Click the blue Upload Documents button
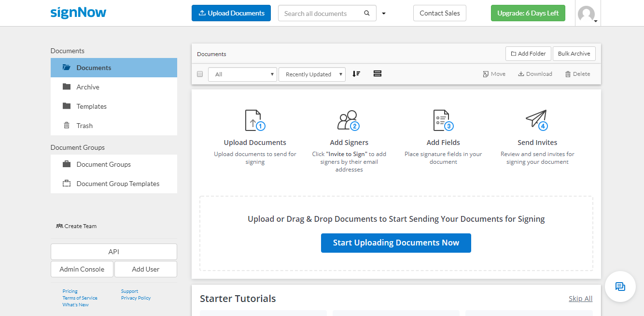Image resolution: width=644 pixels, height=316 pixels. tap(231, 13)
